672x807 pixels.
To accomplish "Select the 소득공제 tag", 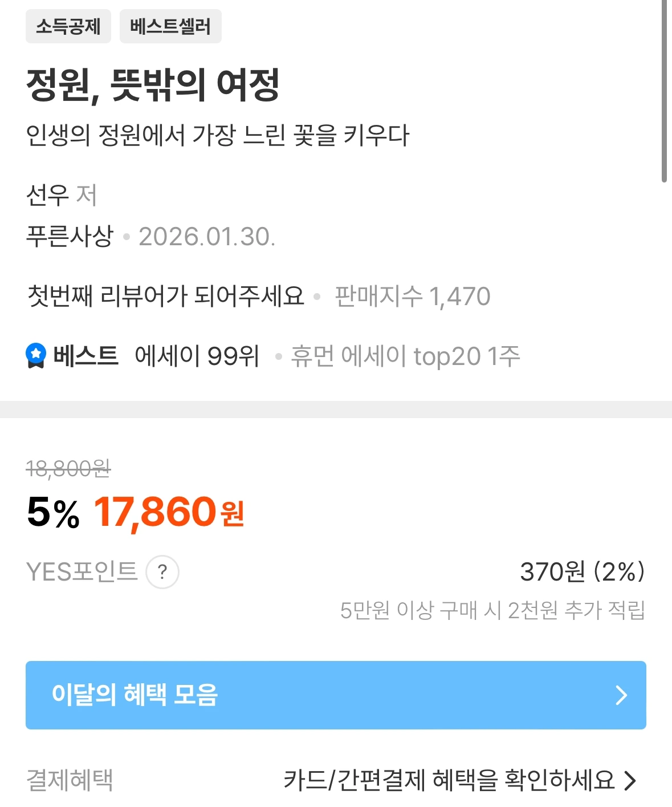I will 68,26.
